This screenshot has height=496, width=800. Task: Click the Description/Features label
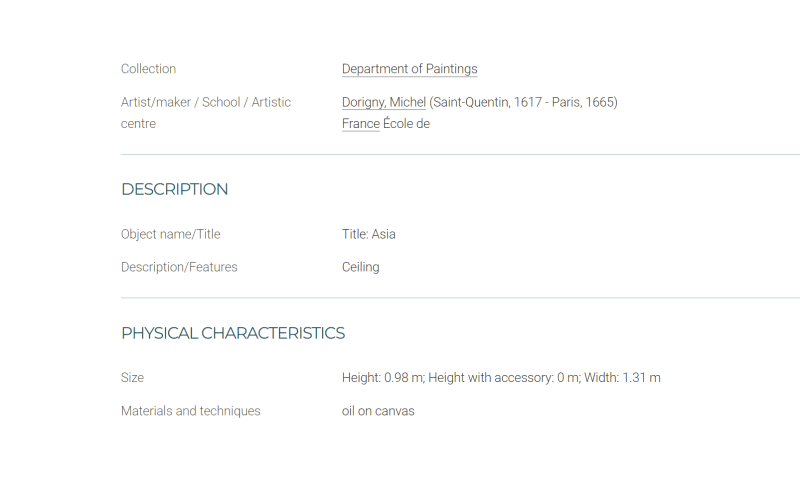click(x=179, y=267)
